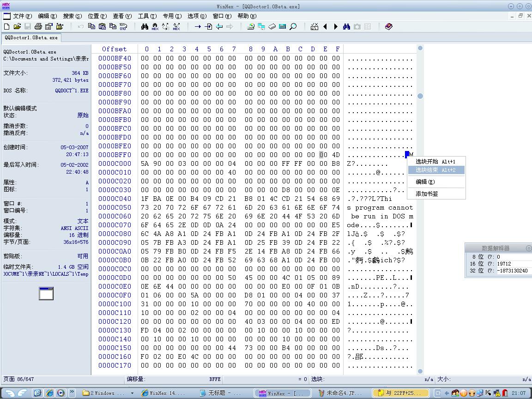Click the Paste clipboard toolbar icon
Viewport: 532px width, 399px height.
[102, 26]
